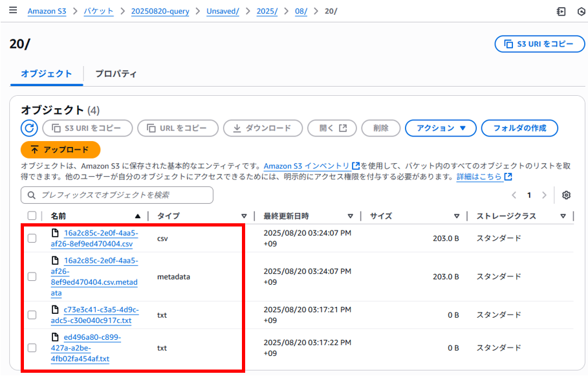Click the file icon of csv.metadata object

(x=55, y=260)
